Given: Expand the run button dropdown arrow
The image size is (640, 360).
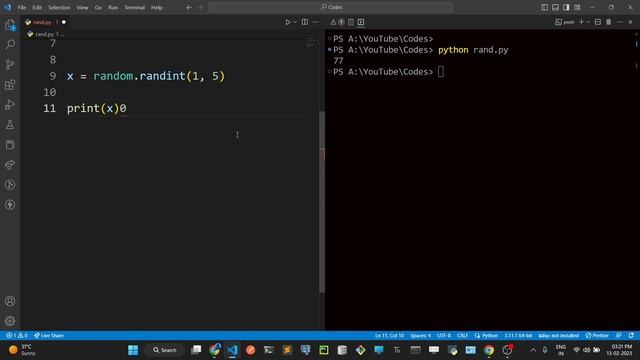Looking at the screenshot, I should (295, 22).
